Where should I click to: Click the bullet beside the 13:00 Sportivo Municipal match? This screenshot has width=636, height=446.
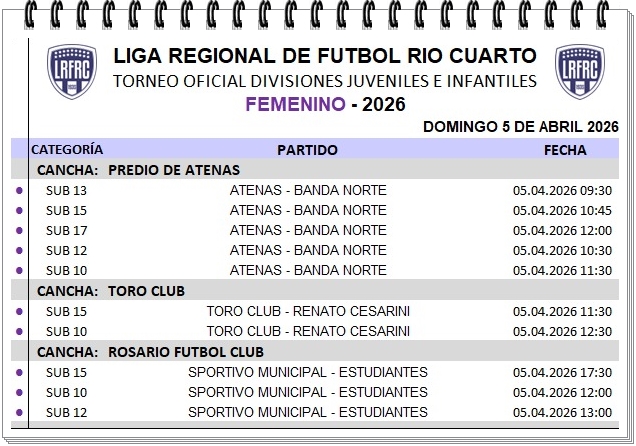pyautogui.click(x=19, y=412)
